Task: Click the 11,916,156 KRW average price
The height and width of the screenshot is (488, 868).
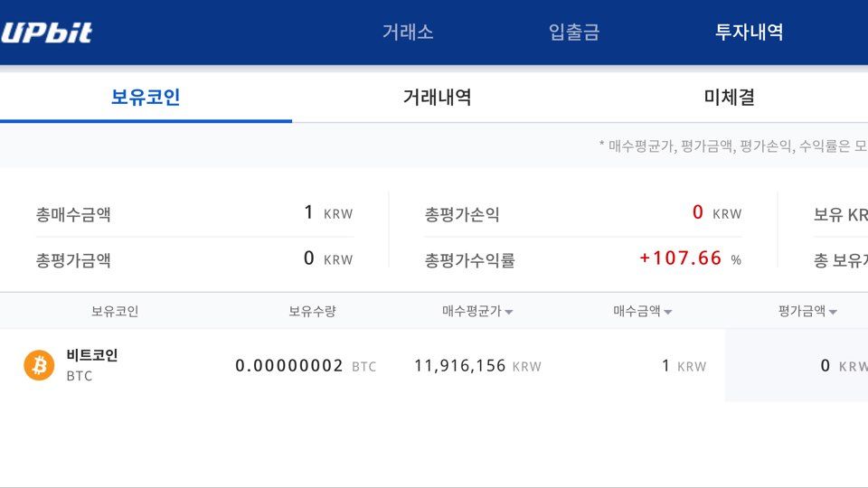Action: coord(477,366)
